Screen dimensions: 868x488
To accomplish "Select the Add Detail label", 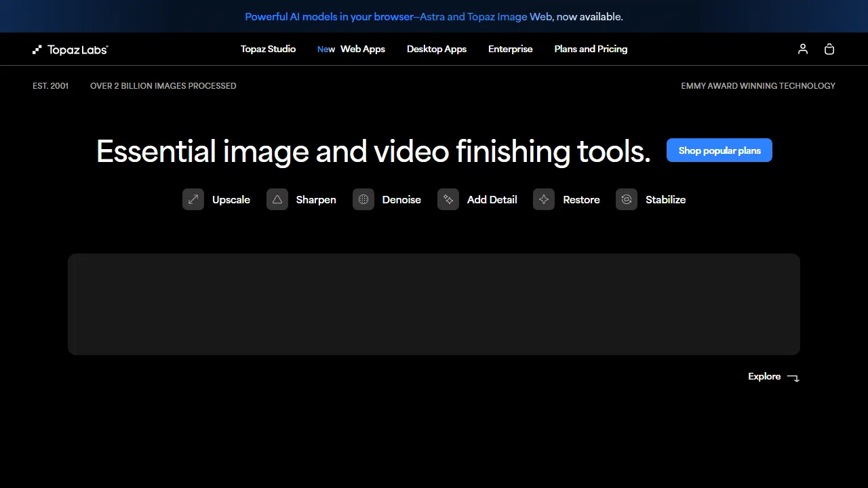I will click(492, 199).
